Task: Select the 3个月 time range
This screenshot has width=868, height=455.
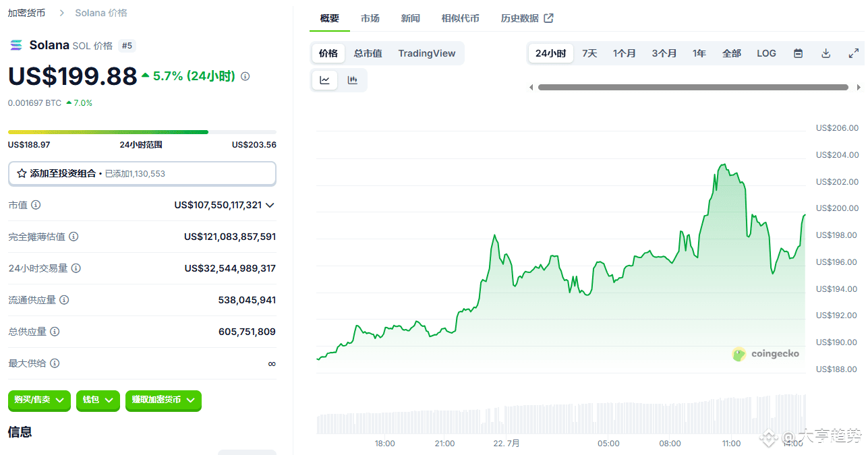Action: pos(664,53)
